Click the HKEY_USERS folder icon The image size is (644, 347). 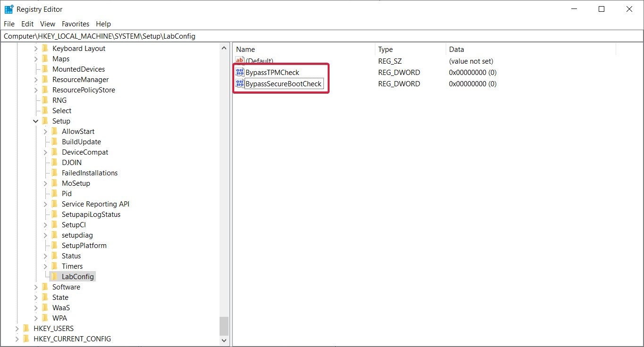coord(26,329)
